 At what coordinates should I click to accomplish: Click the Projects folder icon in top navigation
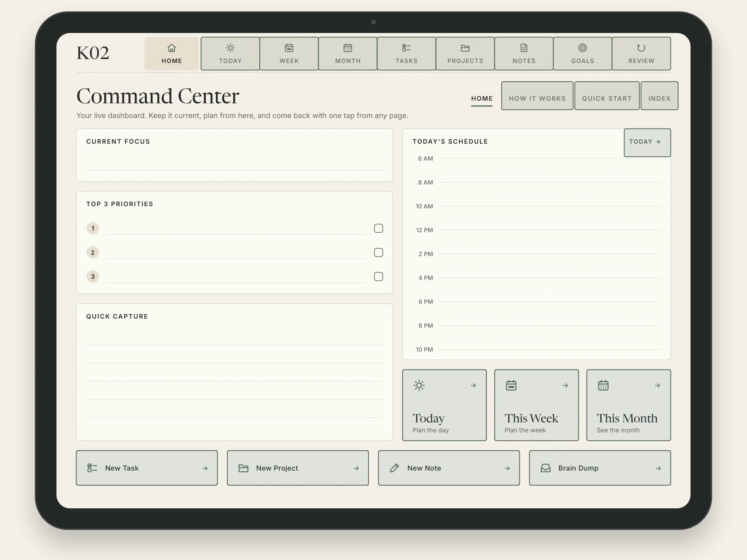pos(465,48)
